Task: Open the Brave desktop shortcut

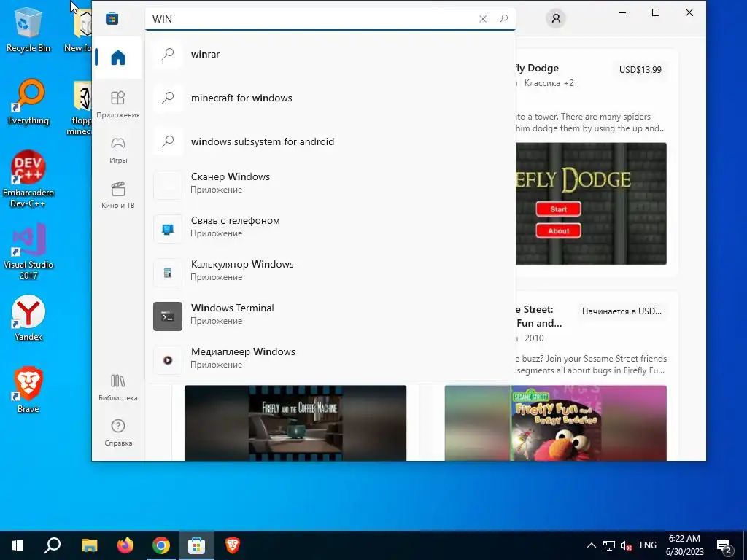Action: (x=28, y=391)
